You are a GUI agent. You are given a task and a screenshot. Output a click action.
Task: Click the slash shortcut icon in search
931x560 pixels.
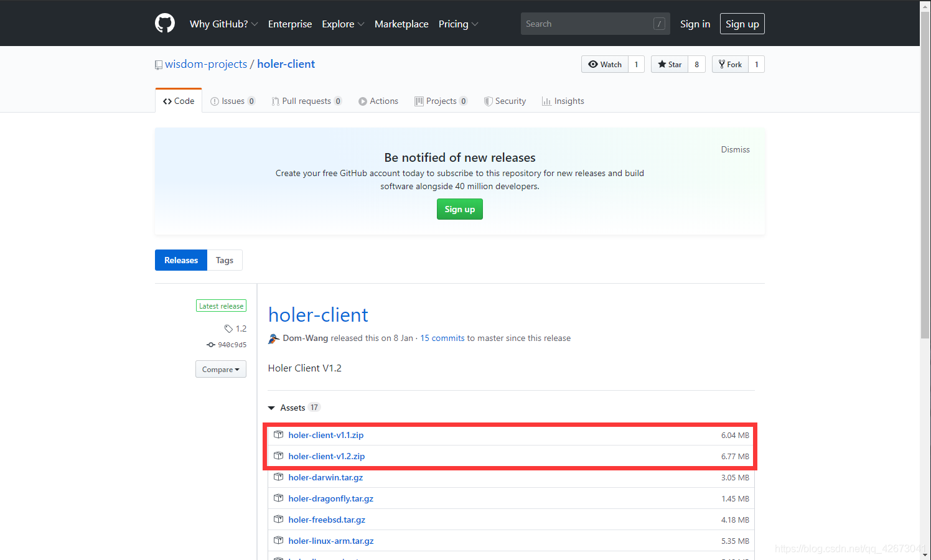coord(659,24)
